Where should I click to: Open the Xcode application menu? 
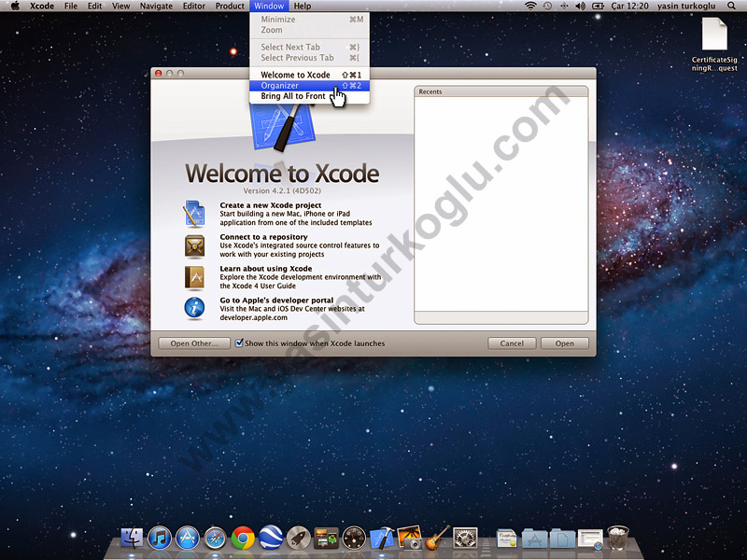(42, 6)
